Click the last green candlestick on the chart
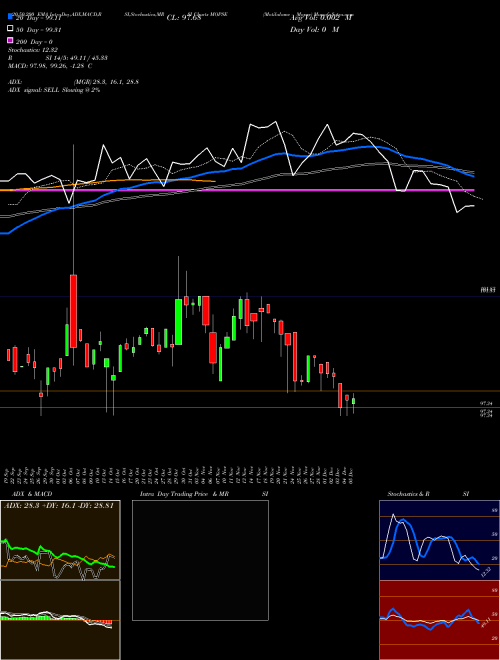The width and height of the screenshot is (500, 660). [354, 401]
